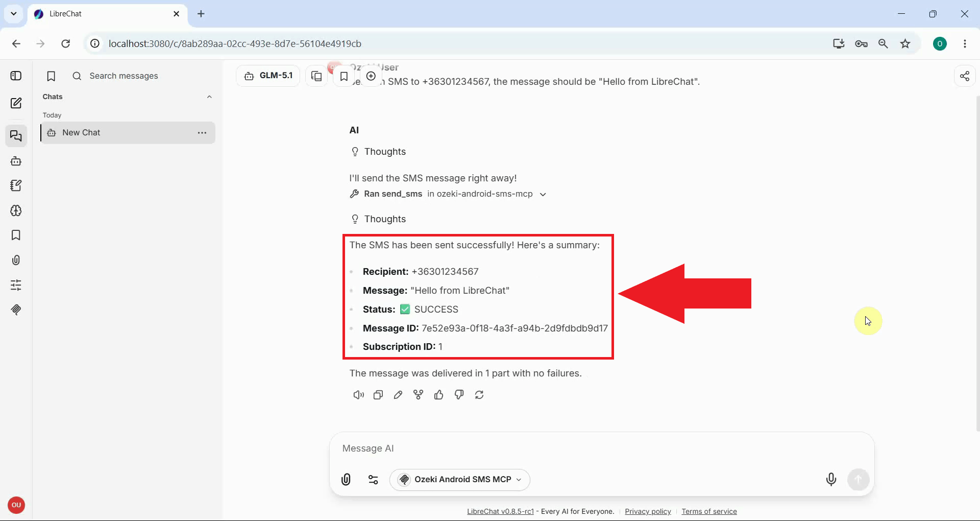Close the LibreChat browser tab
980x521 pixels.
click(177, 14)
